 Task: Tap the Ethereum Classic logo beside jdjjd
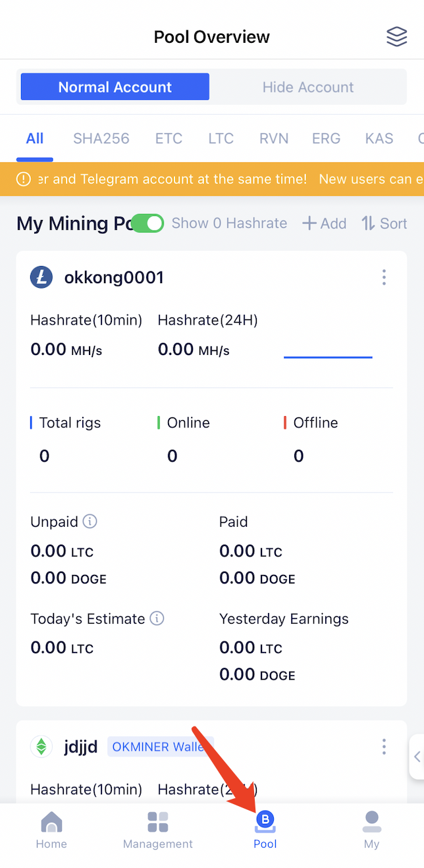pos(41,746)
